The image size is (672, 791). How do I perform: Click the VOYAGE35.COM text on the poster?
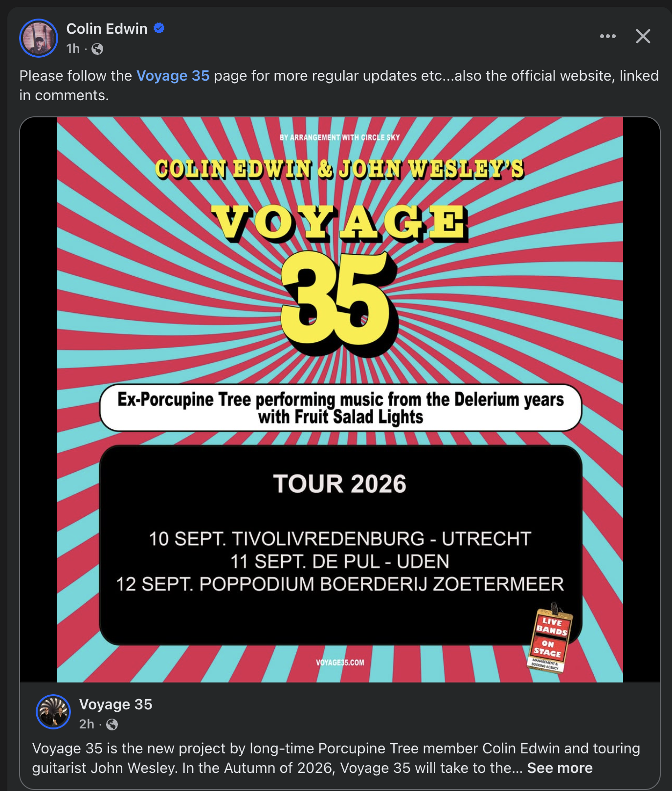click(340, 663)
